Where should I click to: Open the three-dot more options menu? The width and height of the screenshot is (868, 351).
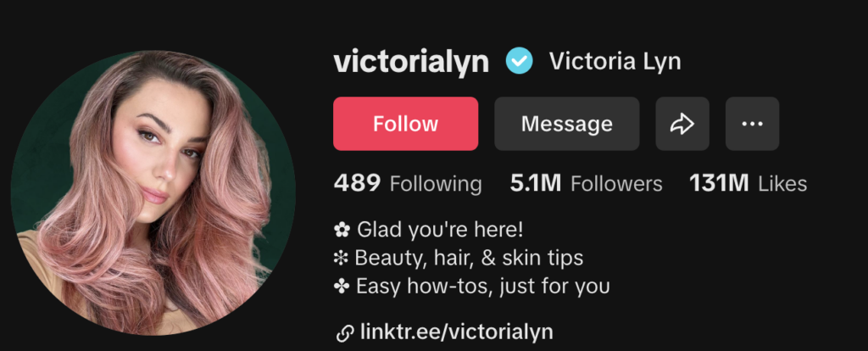pyautogui.click(x=753, y=124)
